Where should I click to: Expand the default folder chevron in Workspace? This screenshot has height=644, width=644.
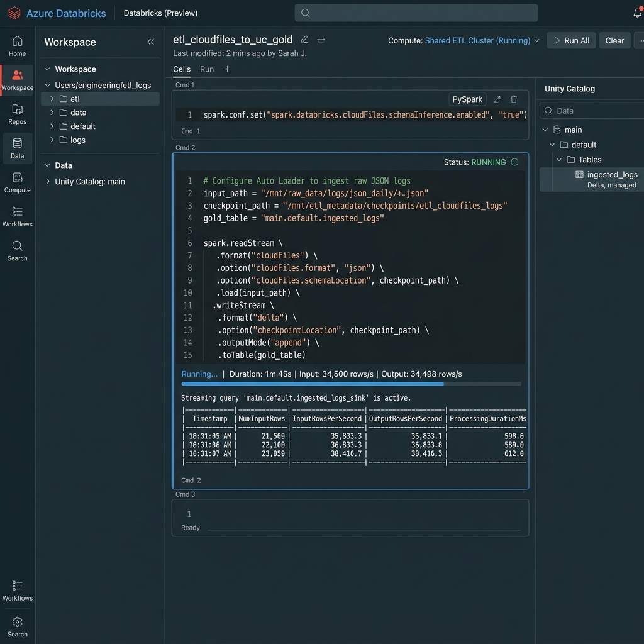point(52,126)
